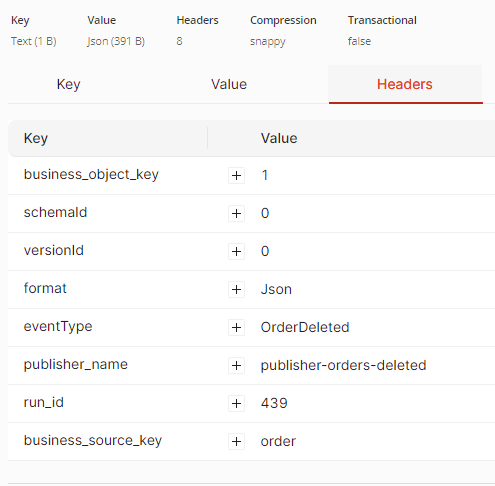This screenshot has width=495, height=486.
Task: Click plus icon beside business_object_key value
Action: pos(236,175)
